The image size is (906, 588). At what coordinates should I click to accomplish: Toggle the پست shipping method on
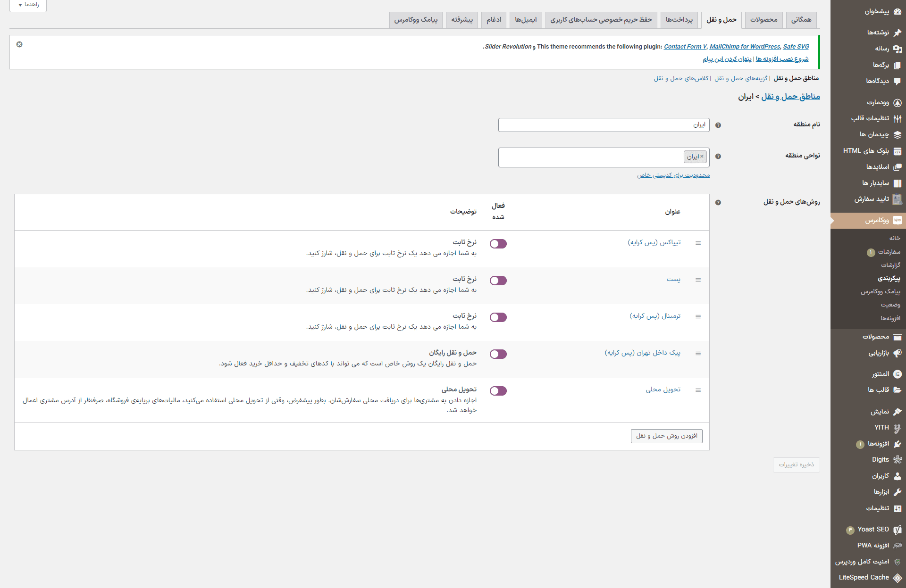click(x=498, y=281)
